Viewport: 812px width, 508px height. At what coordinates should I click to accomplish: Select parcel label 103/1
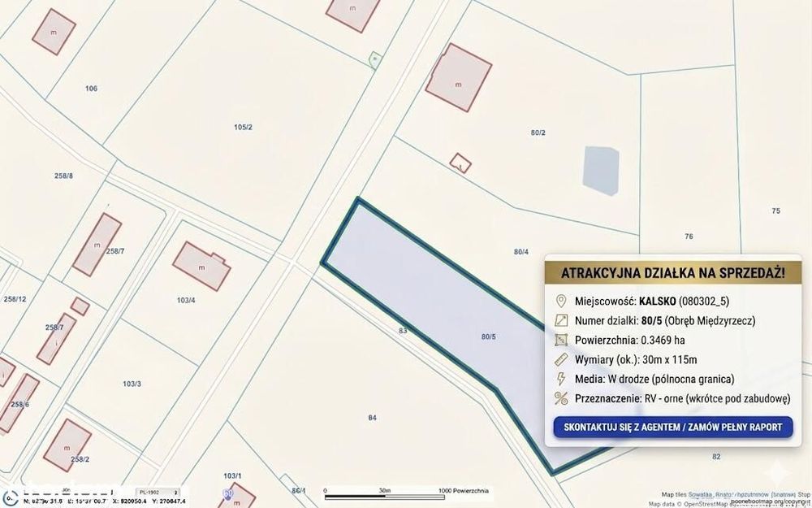click(x=232, y=475)
